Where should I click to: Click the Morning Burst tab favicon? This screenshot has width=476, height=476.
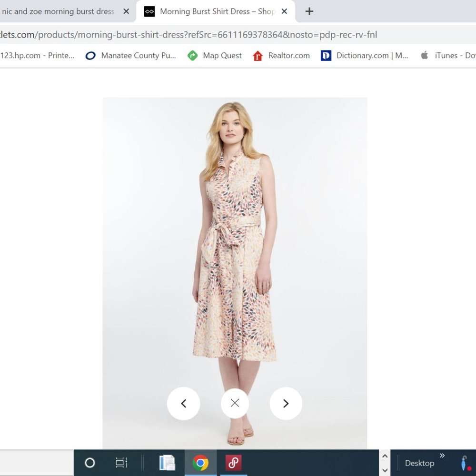click(149, 11)
